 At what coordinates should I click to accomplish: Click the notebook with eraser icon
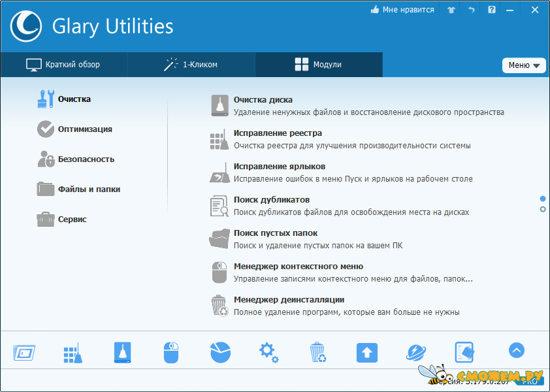coord(464,352)
